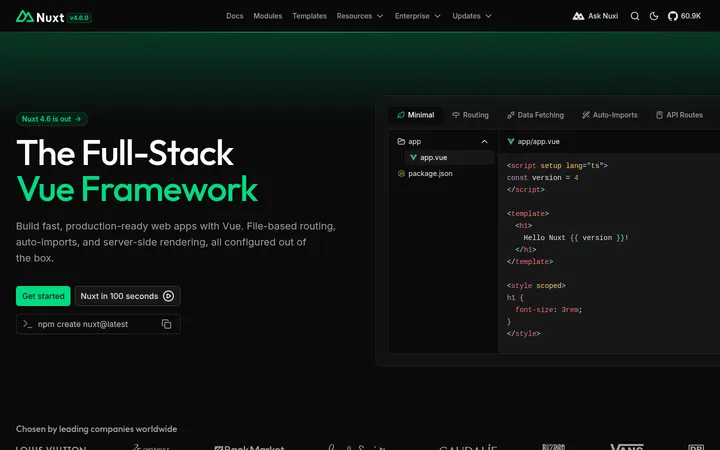Expand the Resources dropdown menu
720x450 pixels.
[360, 16]
